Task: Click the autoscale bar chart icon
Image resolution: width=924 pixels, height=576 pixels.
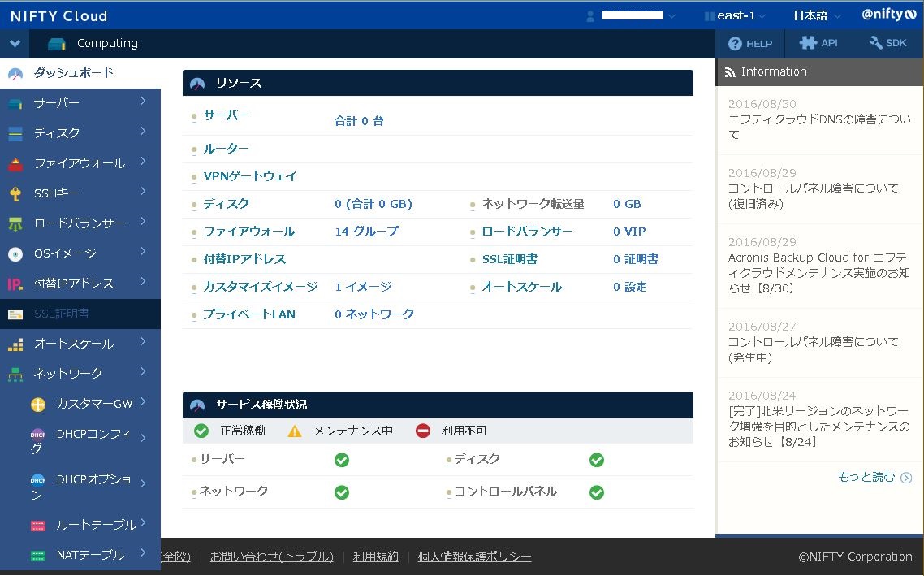Action: pyautogui.click(x=15, y=344)
